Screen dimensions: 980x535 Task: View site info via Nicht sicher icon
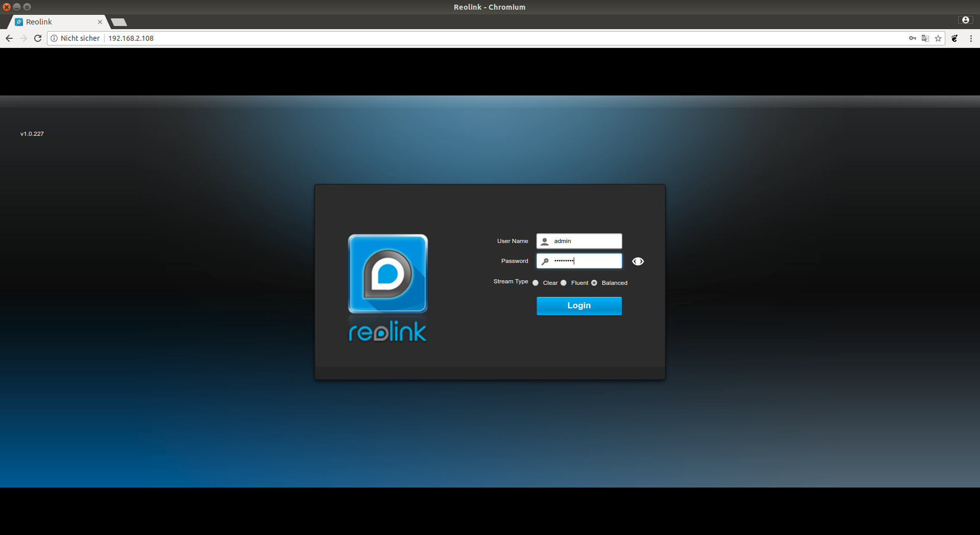pos(55,38)
